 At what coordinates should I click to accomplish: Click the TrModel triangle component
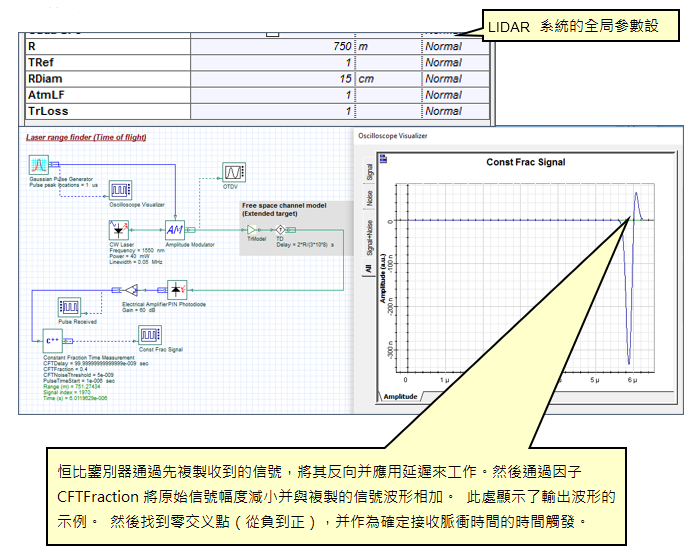[x=251, y=230]
